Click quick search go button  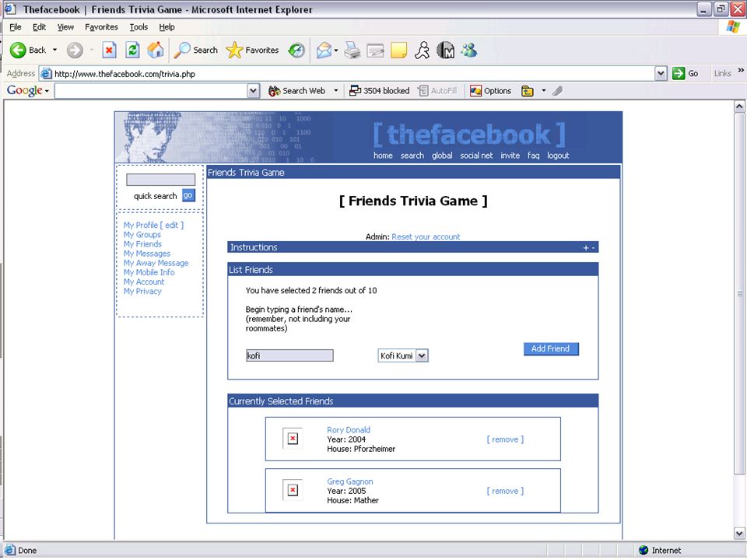tap(188, 195)
